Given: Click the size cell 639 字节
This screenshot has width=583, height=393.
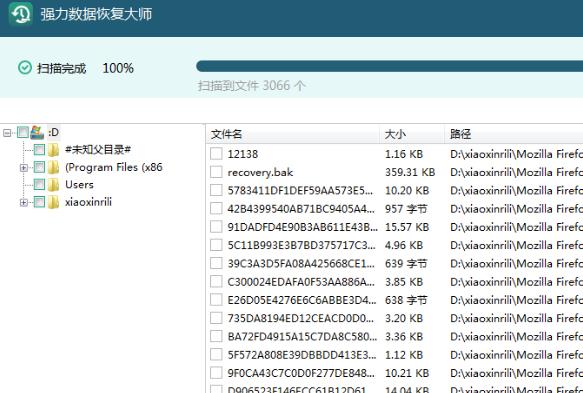Looking at the screenshot, I should pyautogui.click(x=406, y=263).
